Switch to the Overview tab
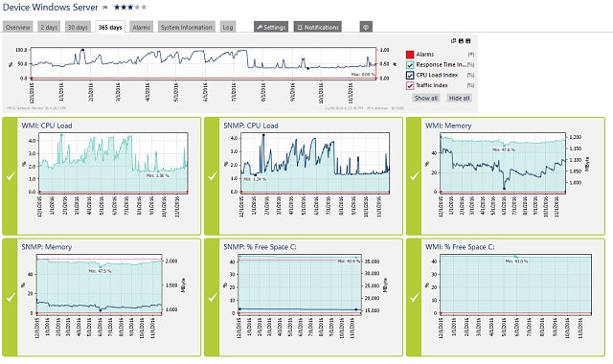613x364 pixels. tap(17, 27)
